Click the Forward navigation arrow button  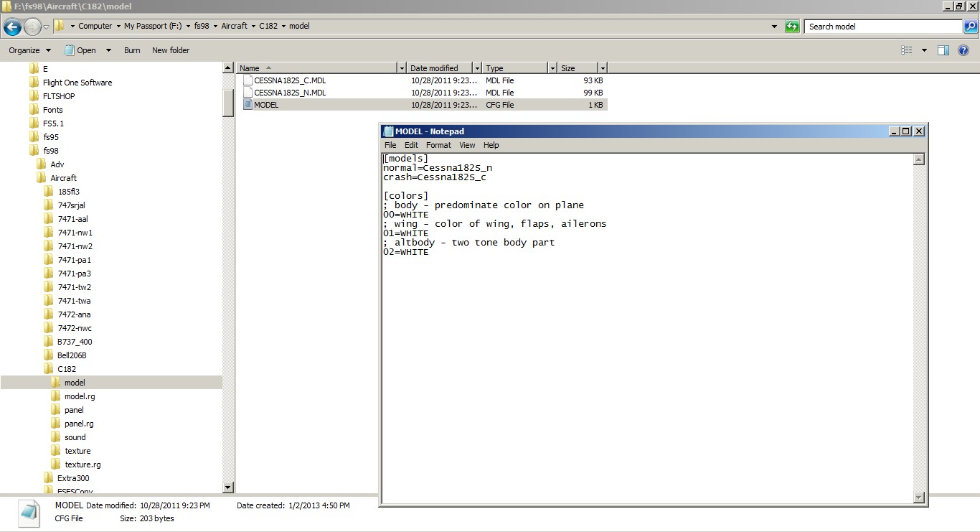tap(32, 27)
